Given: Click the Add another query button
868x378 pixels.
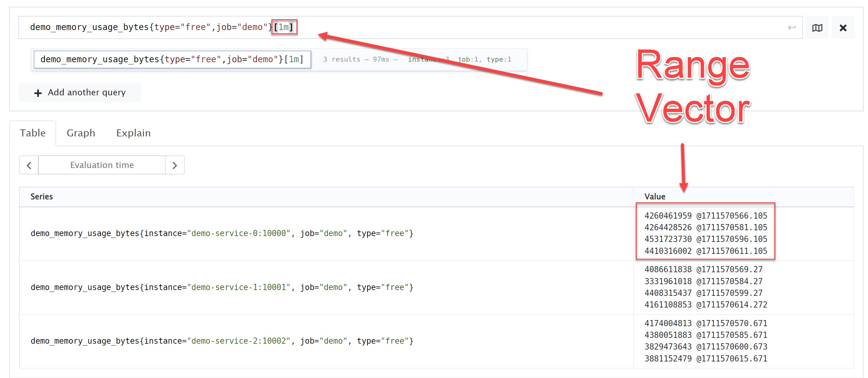Looking at the screenshot, I should click(x=80, y=93).
